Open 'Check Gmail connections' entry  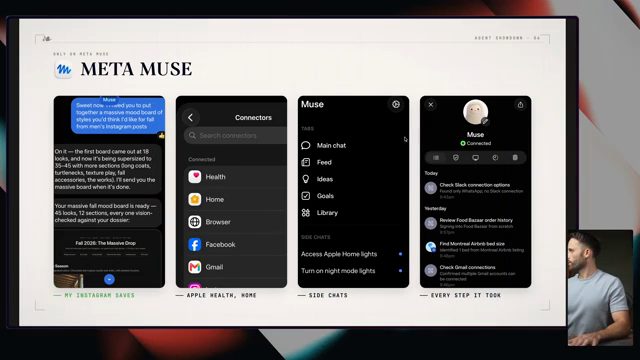476,276
